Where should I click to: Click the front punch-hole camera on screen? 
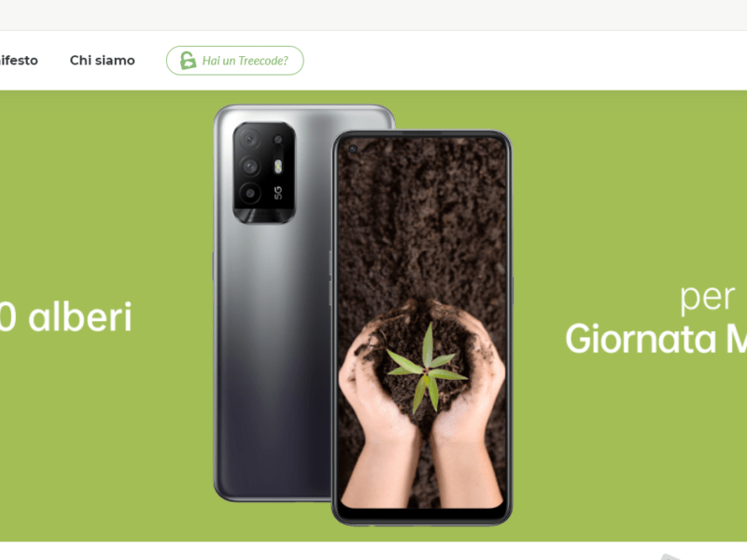pos(353,149)
